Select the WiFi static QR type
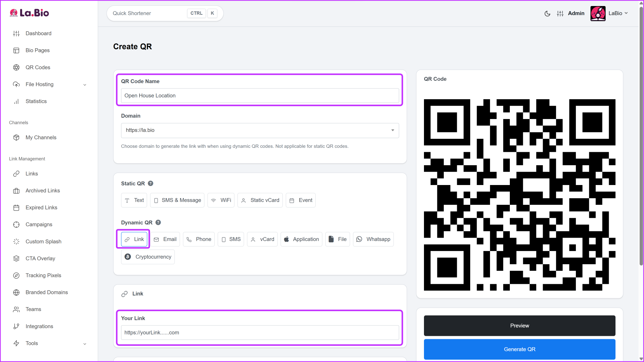The width and height of the screenshot is (644, 362). (x=221, y=200)
